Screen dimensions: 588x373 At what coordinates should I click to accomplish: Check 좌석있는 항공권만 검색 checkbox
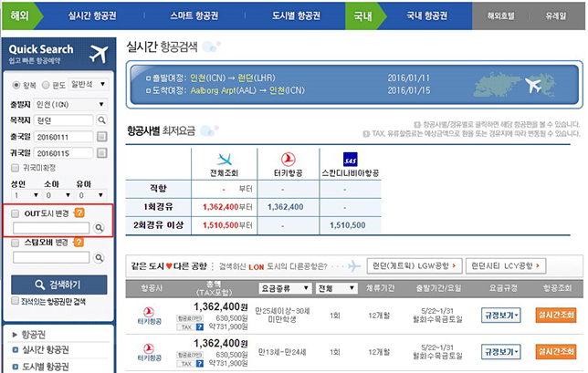point(15,301)
